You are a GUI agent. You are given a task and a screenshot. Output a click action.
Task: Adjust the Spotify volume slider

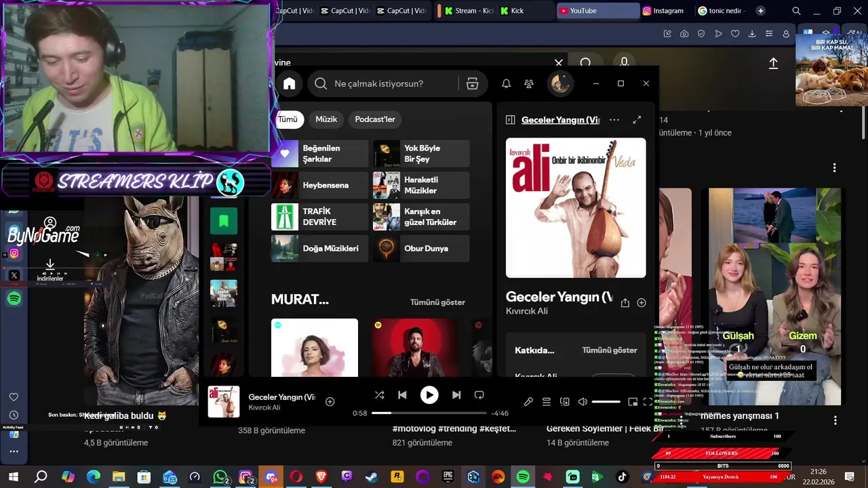(x=606, y=402)
